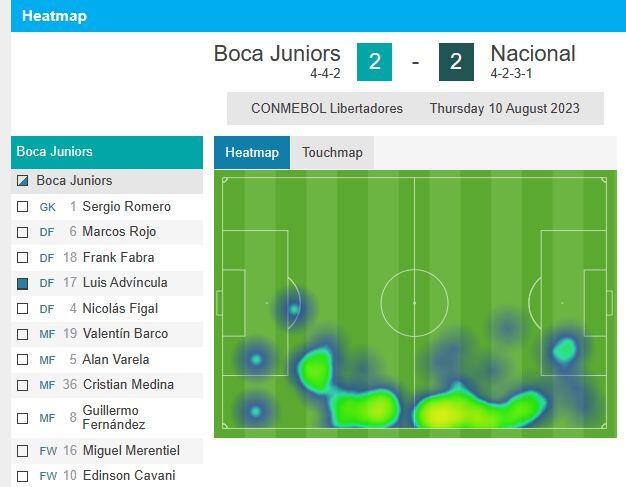Select Guillermo Fernández player row
Image resolution: width=626 pixels, height=487 pixels.
click(110, 418)
